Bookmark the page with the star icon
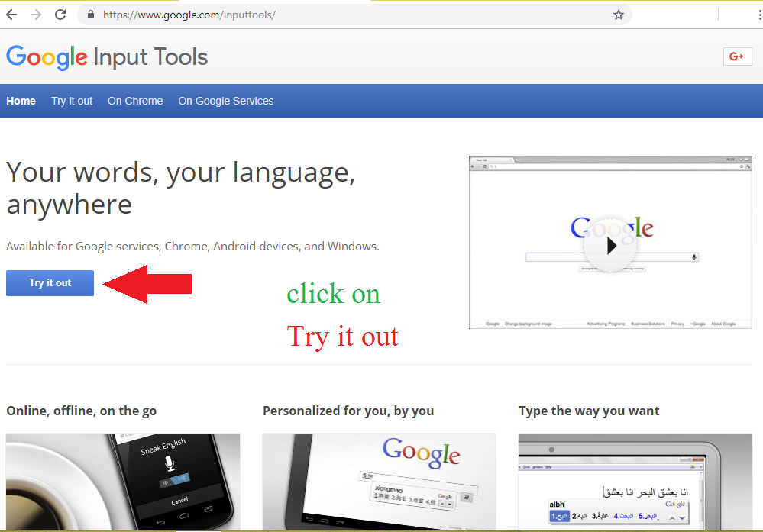The width and height of the screenshot is (763, 532). tap(619, 15)
